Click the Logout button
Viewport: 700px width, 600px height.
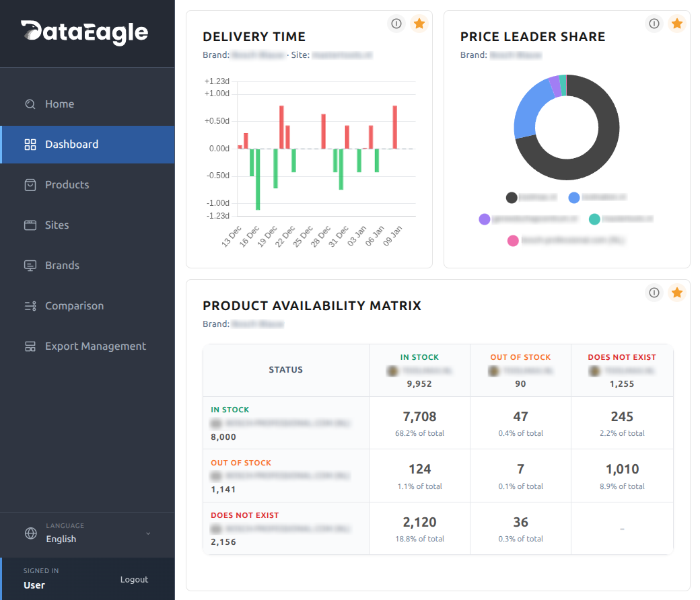point(134,579)
